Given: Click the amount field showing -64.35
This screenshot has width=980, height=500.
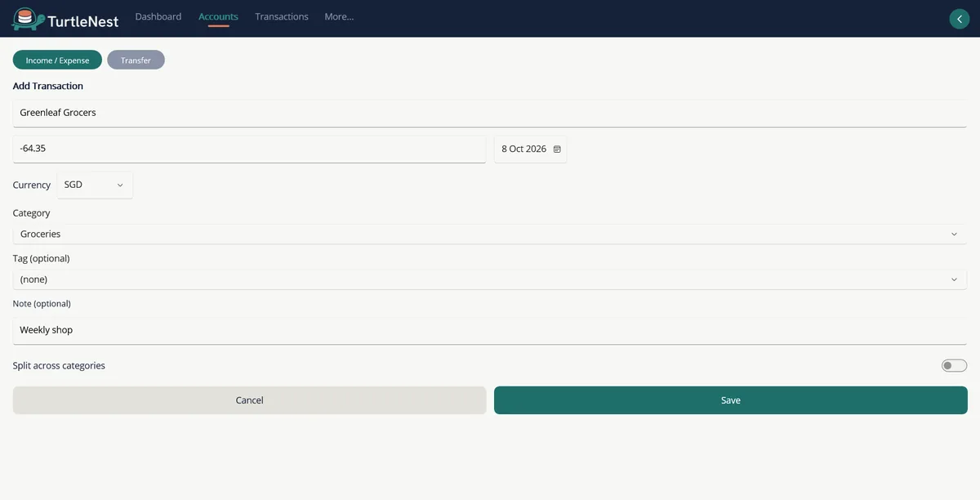Looking at the screenshot, I should point(249,149).
